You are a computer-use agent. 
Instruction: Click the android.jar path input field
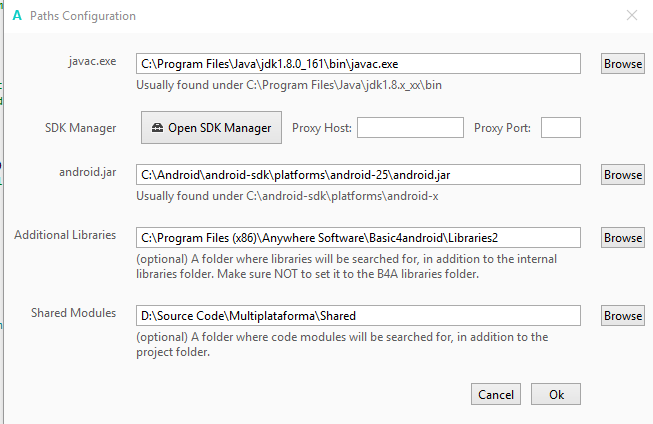point(358,175)
